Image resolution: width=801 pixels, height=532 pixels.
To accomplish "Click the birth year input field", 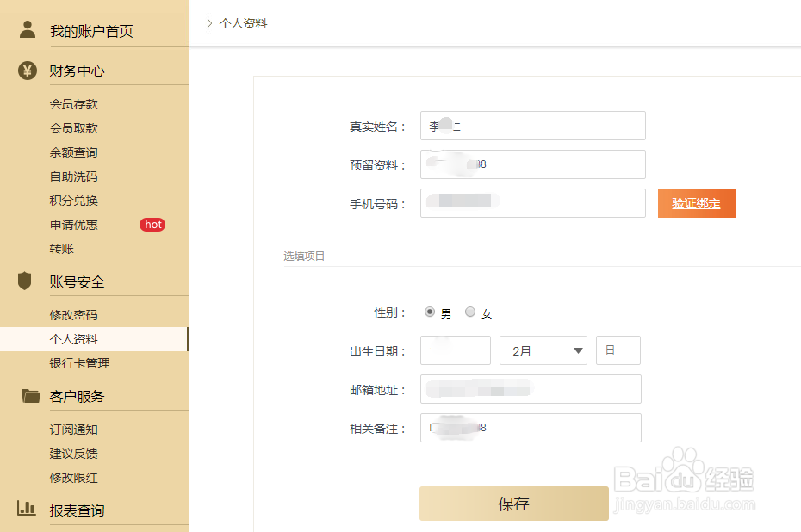I will (455, 350).
